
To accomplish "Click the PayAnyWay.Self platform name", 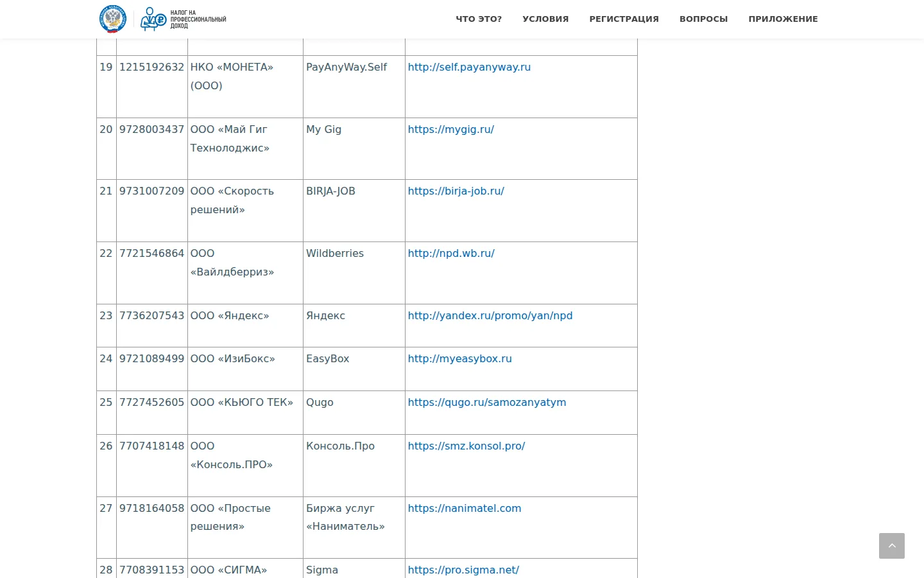I will 346,67.
